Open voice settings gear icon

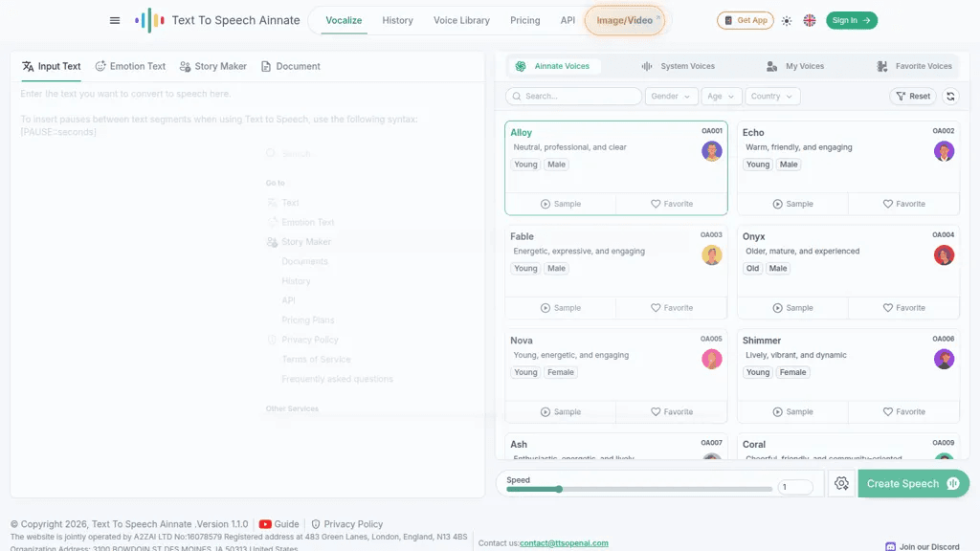(x=841, y=483)
